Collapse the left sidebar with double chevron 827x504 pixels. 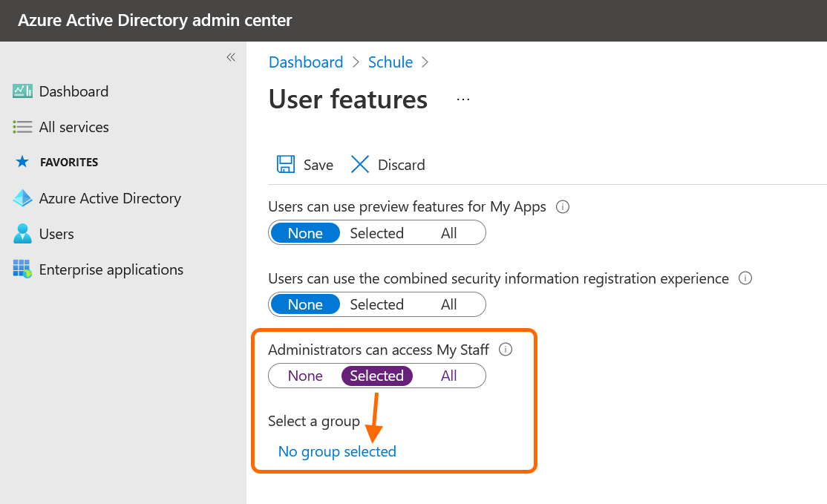(231, 57)
